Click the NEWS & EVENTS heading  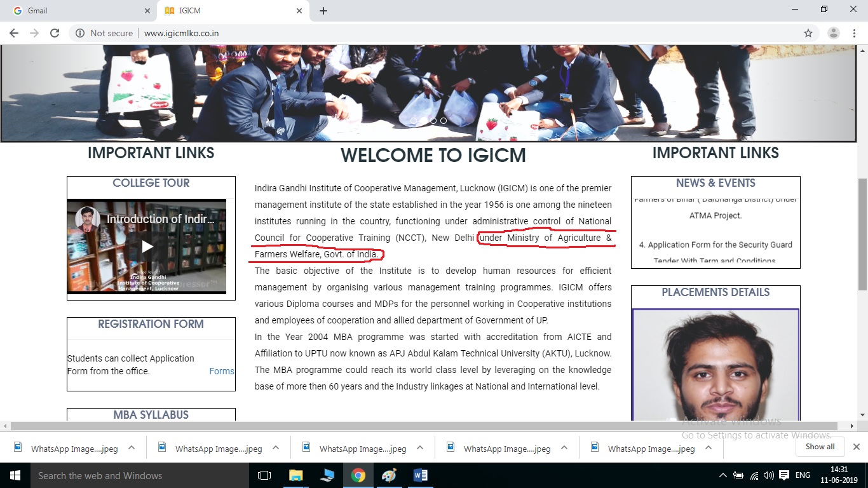(715, 183)
